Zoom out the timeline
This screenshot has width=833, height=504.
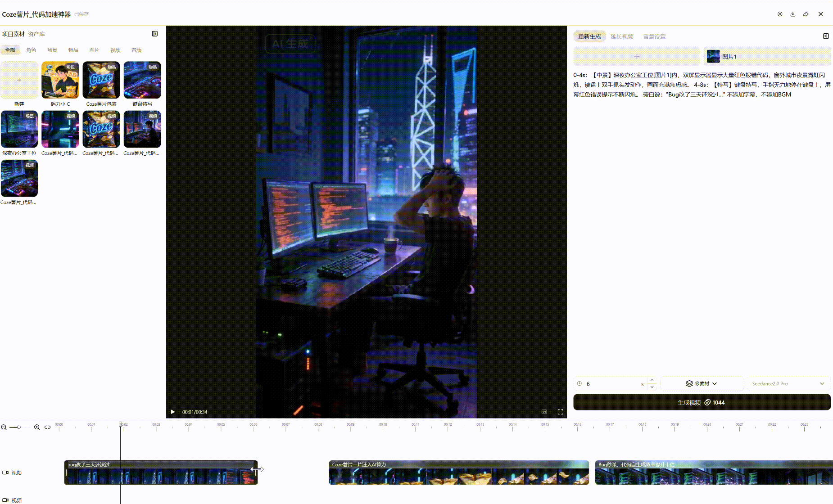tap(4, 427)
